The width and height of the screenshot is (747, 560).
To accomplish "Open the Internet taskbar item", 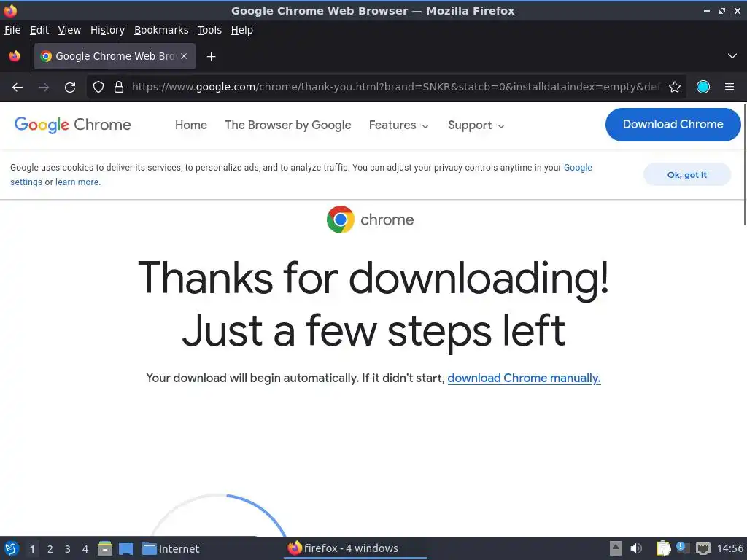I will coord(171,548).
